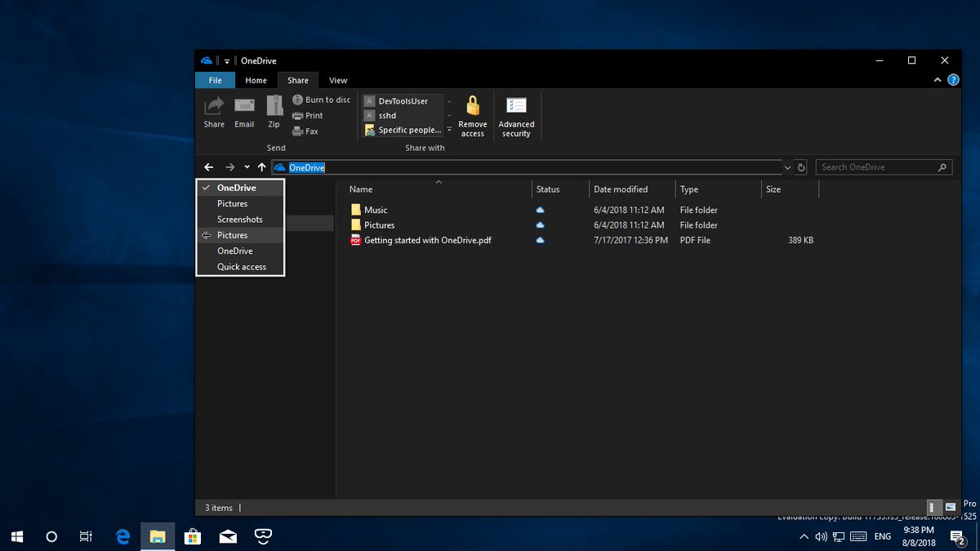Click the Print command
Viewport: 980px width, 551px height.
[x=307, y=116]
